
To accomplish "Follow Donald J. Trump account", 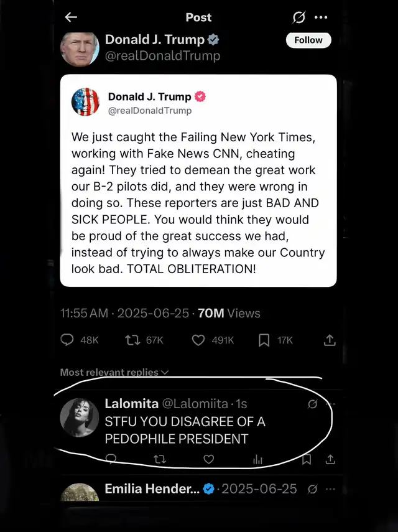I will click(x=308, y=40).
